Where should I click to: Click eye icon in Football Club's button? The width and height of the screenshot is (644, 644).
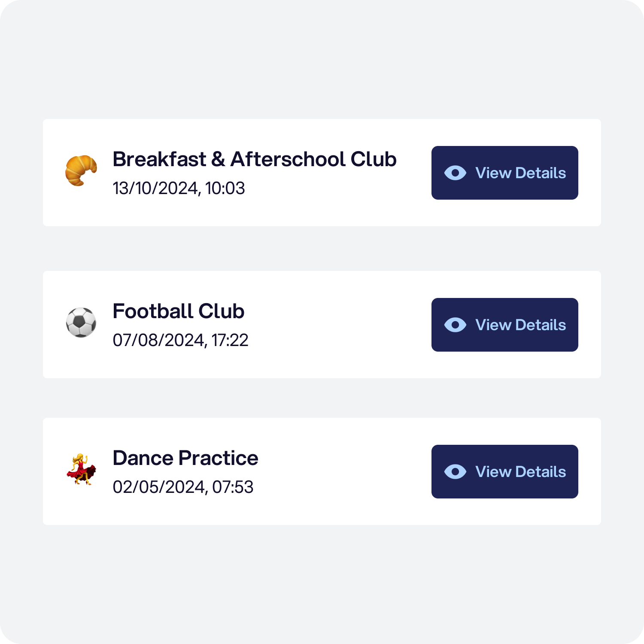(x=455, y=325)
